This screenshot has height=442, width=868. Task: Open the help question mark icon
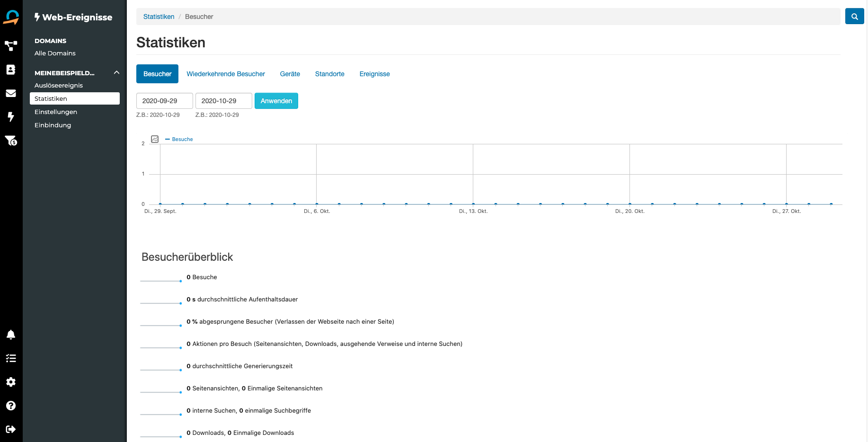point(11,406)
